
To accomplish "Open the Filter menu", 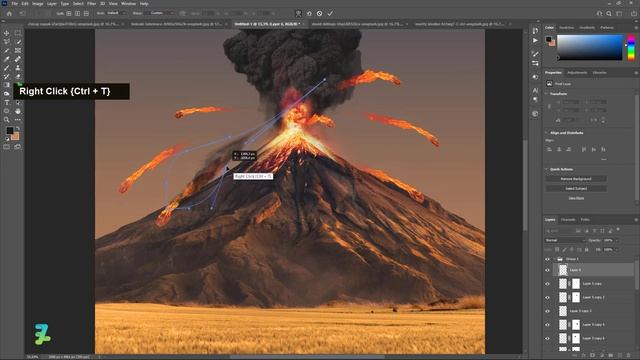I will [91, 4].
